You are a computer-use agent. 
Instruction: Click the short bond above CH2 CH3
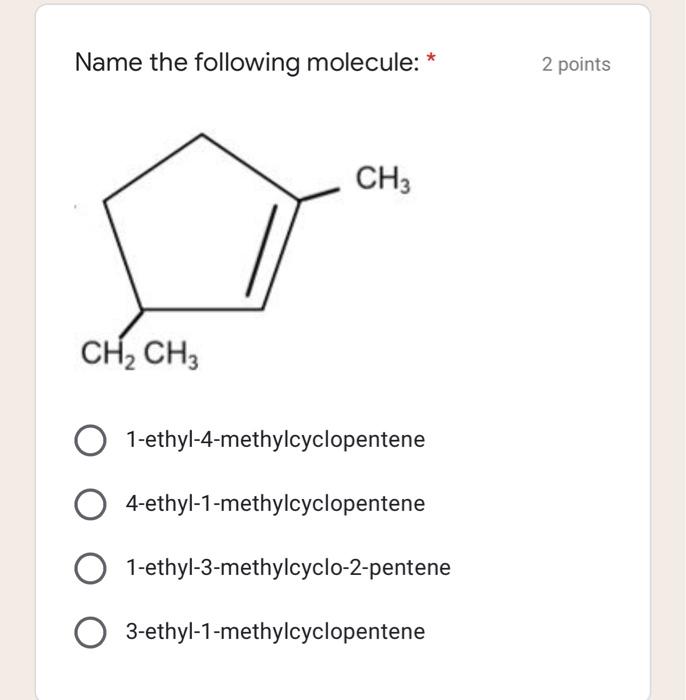point(131,323)
